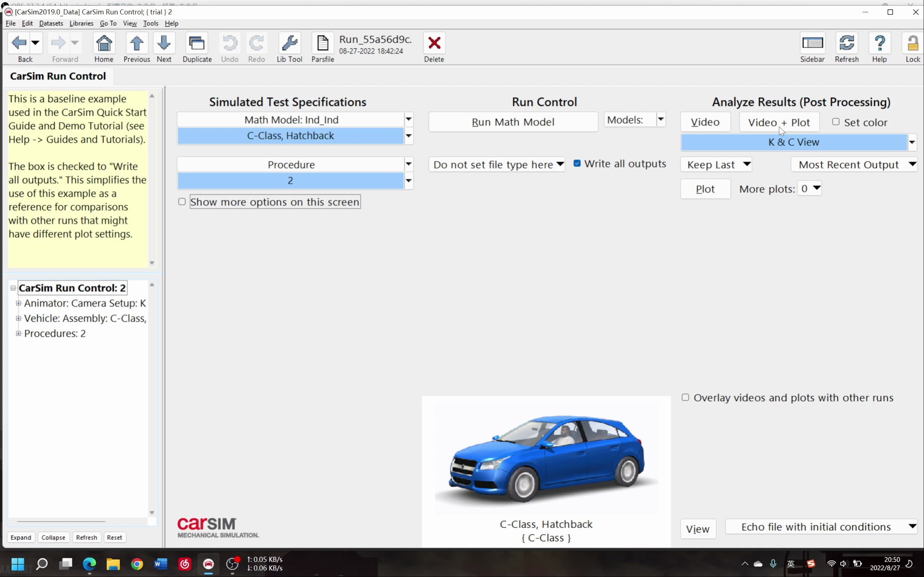Toggle the Write all outputs checkbox
Screen dimensions: 924x577
[577, 163]
